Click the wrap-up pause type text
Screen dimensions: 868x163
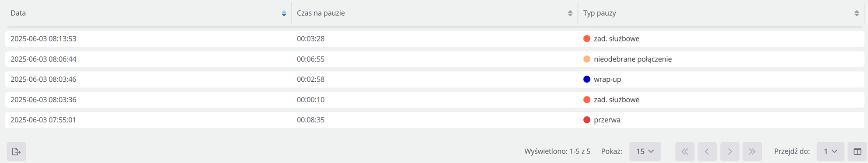(607, 80)
